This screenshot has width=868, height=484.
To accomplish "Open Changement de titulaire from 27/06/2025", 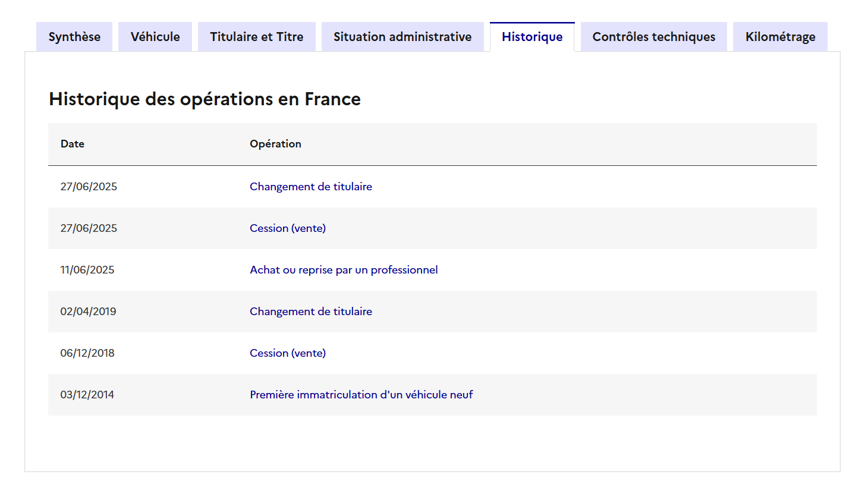I will 311,187.
